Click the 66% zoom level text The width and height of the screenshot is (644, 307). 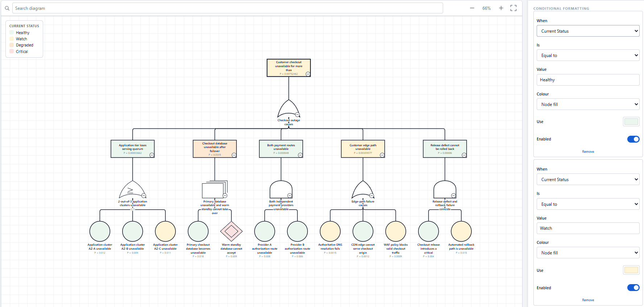click(x=486, y=8)
